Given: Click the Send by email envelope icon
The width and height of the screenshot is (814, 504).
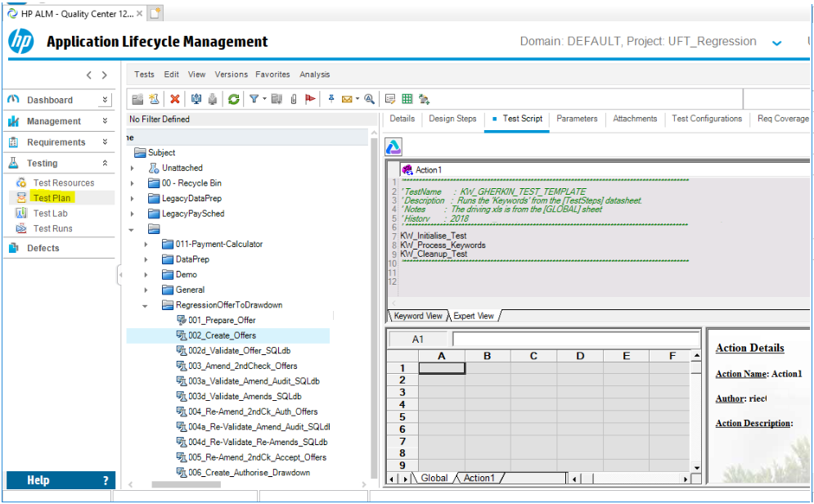Looking at the screenshot, I should [x=347, y=99].
